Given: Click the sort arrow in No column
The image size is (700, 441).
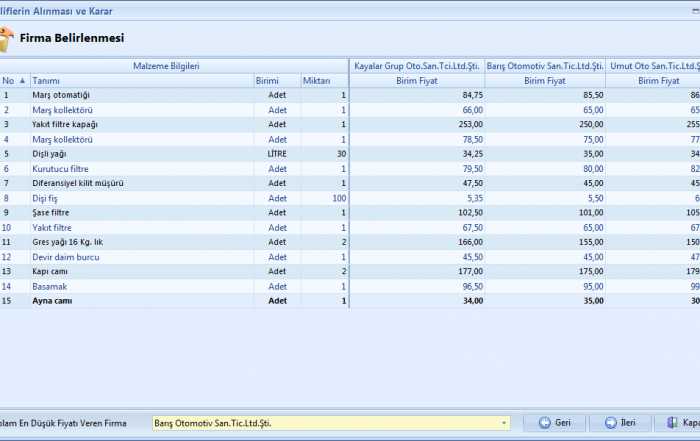Looking at the screenshot, I should click(x=23, y=80).
